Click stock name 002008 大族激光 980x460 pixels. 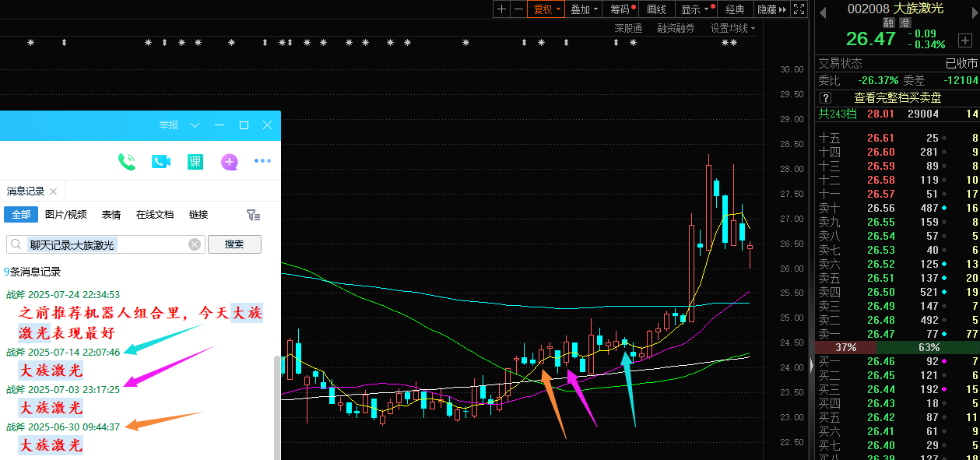tap(895, 9)
